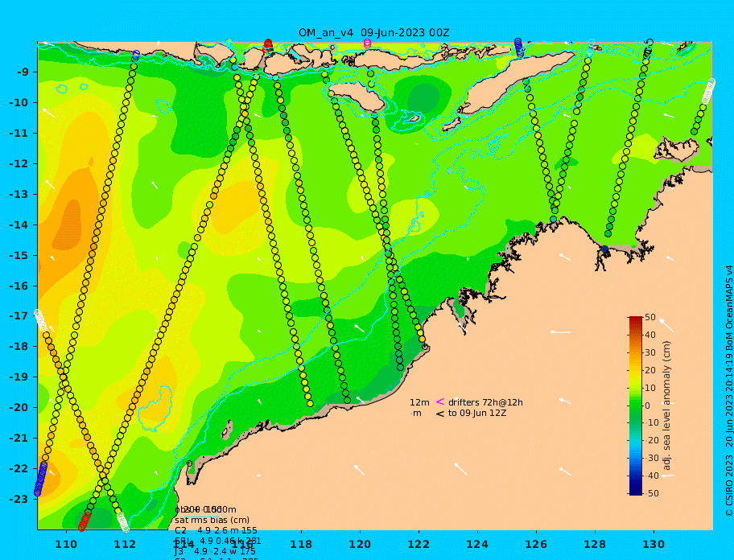Click the latitude axis label "-21"
Viewport: 734px width, 560px height.
(x=19, y=439)
